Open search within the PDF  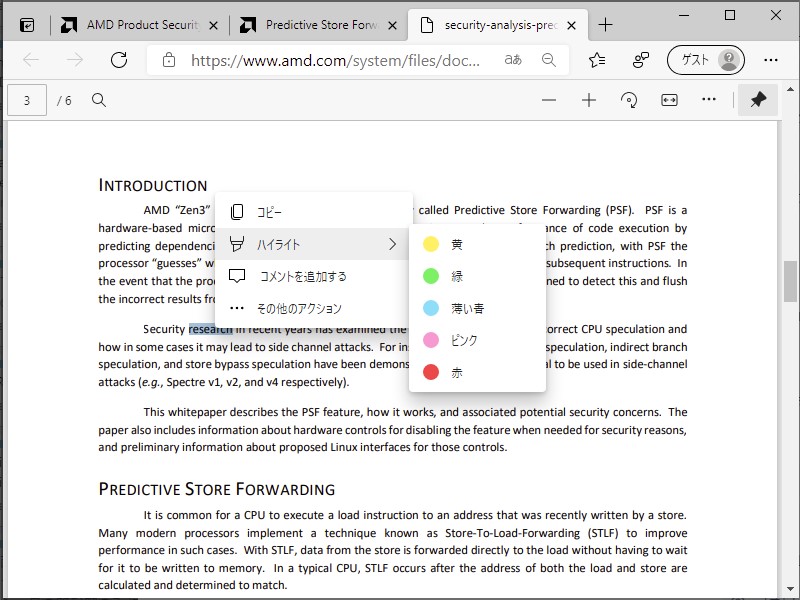[96, 100]
